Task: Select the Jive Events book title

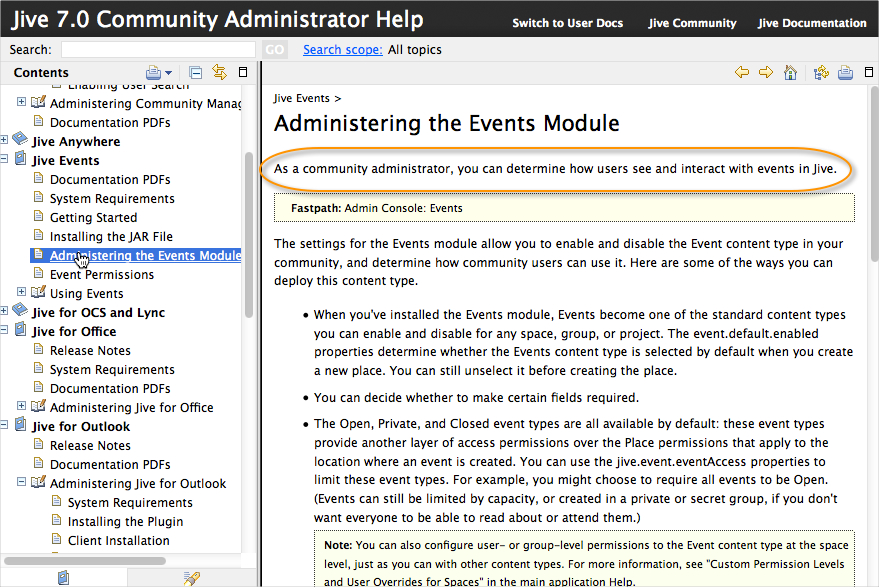Action: (66, 160)
